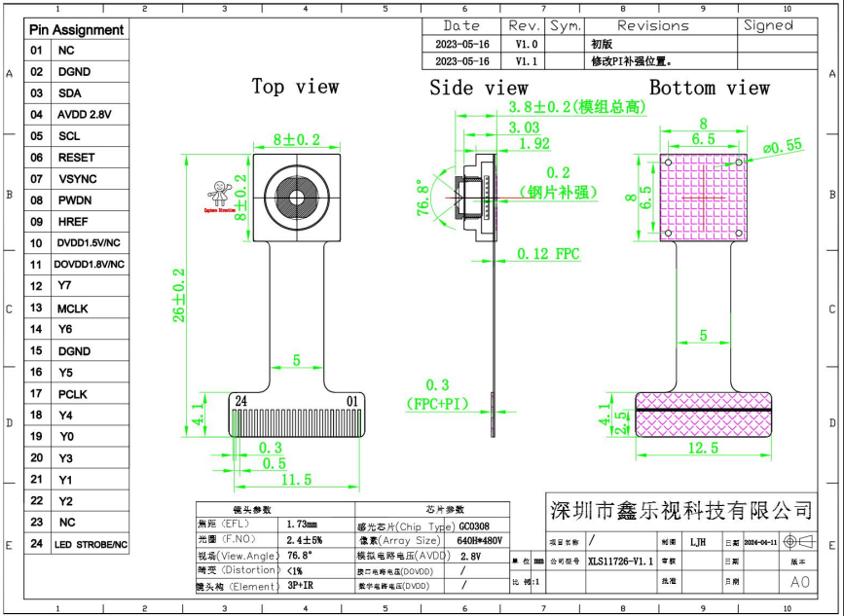Select the 'Y7' pin entry
844x616 pixels.
64,286
